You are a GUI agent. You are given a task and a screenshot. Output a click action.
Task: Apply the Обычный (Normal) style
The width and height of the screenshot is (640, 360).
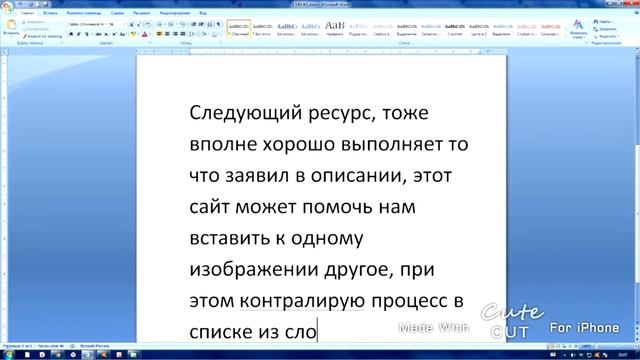point(239,29)
